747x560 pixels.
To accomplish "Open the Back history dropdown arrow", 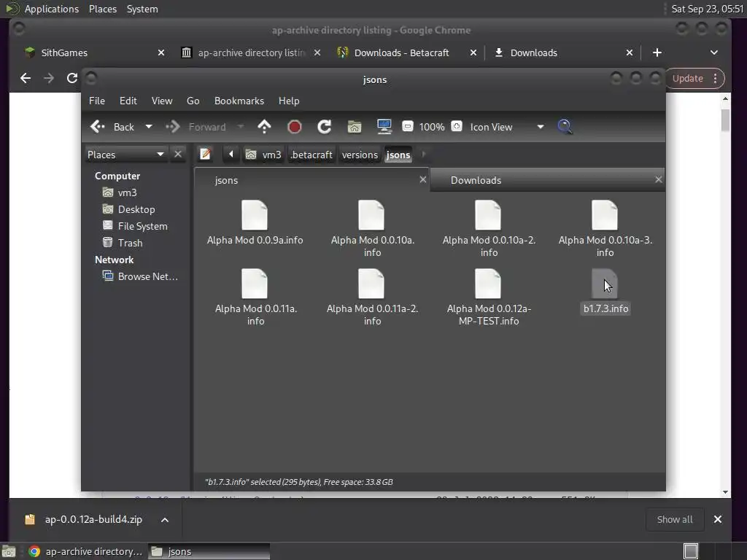I will click(x=149, y=127).
